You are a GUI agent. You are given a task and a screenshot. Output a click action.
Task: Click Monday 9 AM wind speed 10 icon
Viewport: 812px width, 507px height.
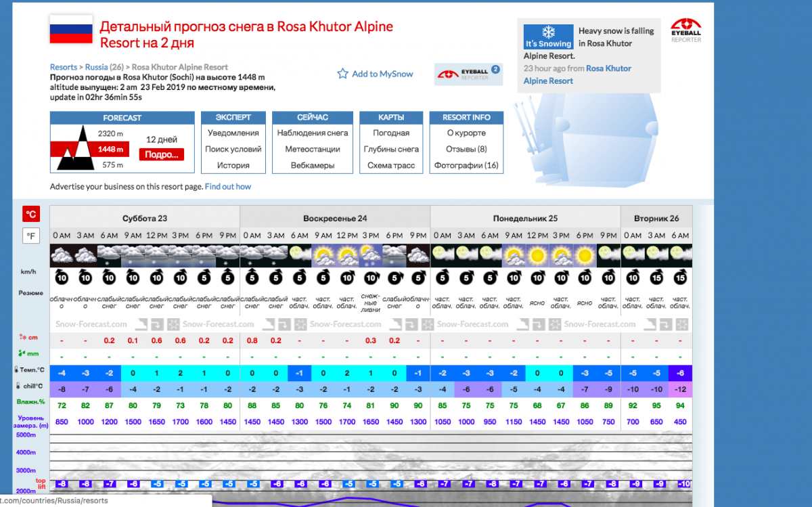pyautogui.click(x=514, y=278)
